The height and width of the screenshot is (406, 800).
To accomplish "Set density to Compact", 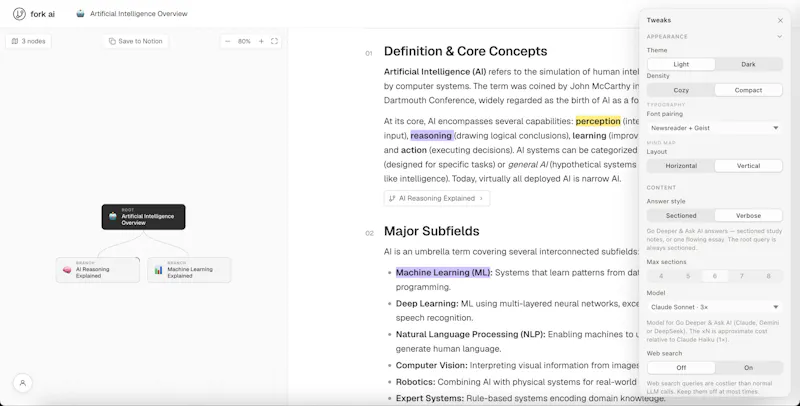I will [x=748, y=90].
